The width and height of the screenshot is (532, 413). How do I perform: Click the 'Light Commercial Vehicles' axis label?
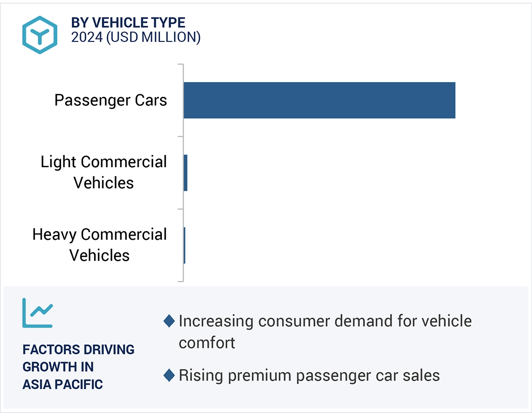click(104, 172)
